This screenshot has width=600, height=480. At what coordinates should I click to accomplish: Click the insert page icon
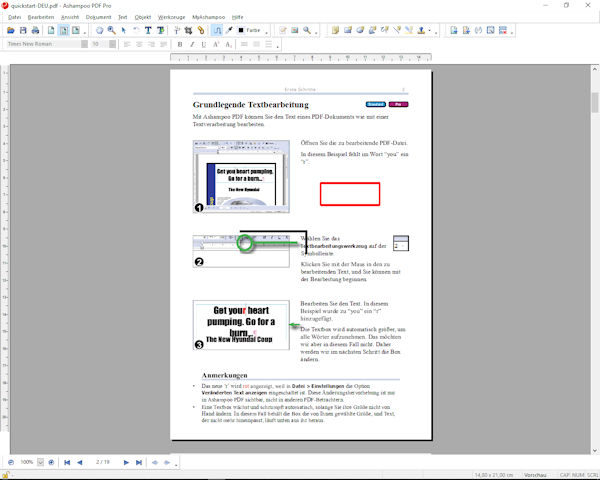pyautogui.click(x=454, y=30)
